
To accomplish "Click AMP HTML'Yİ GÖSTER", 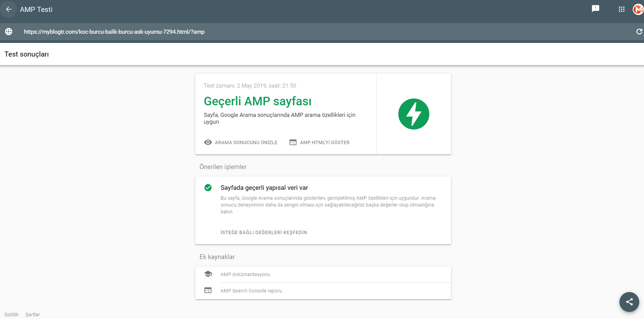I will coord(325,142).
